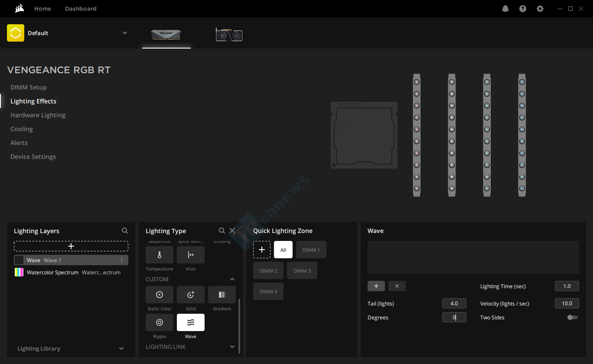Toggle the Two Sides switch
Image resolution: width=593 pixels, height=364 pixels.
[573, 318]
